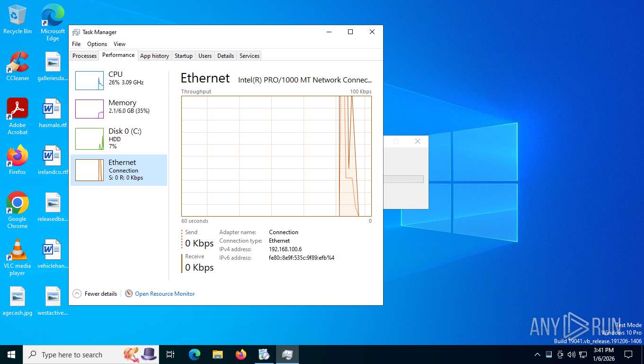This screenshot has height=364, width=644.
Task: Click the taskbar clock showing 3:41 PM
Action: point(604,355)
